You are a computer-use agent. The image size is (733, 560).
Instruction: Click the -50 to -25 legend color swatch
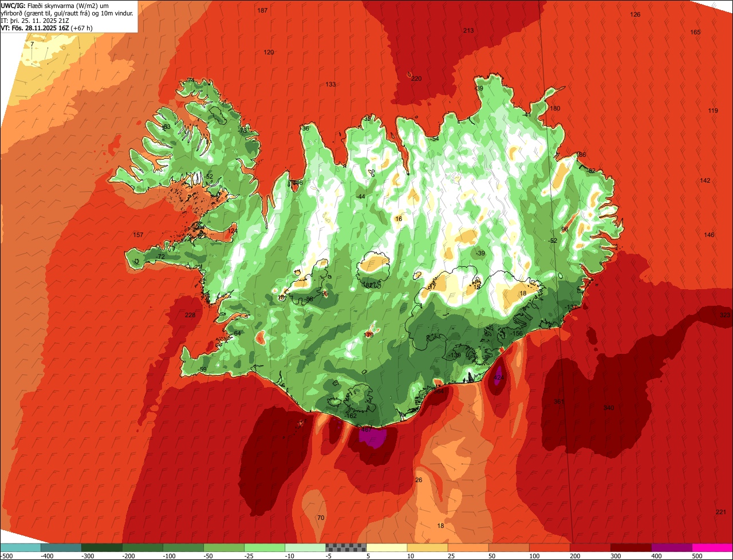click(223, 547)
